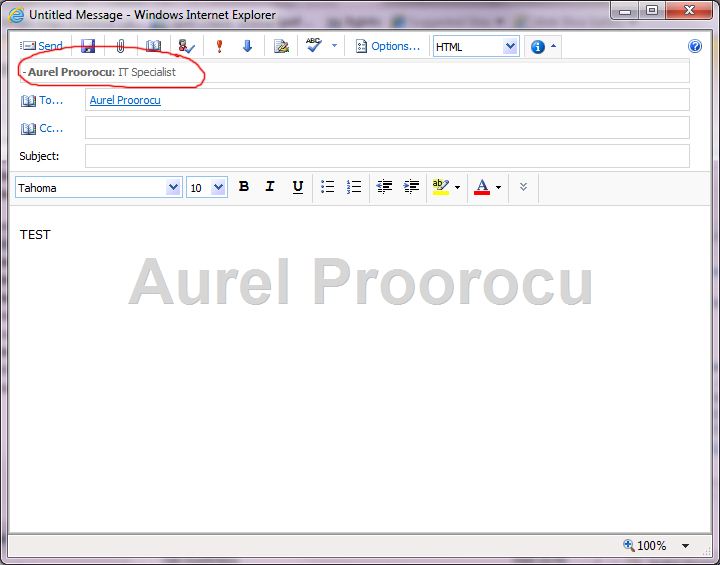The image size is (720, 565).
Task: Expand more formatting options chevron
Action: [x=523, y=186]
